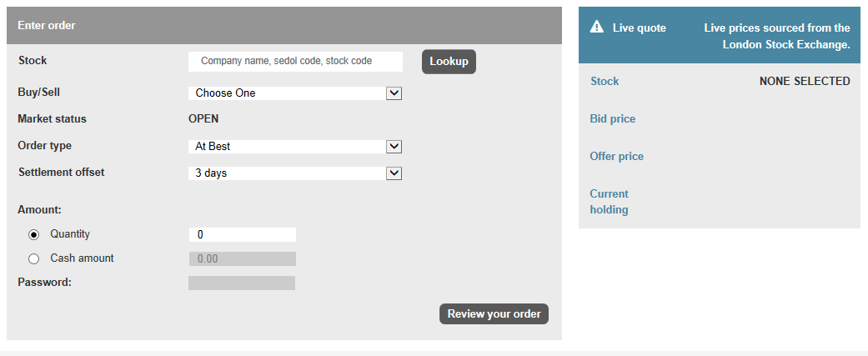Click the Bid price label
Image resolution: width=868 pixels, height=356 pixels.
[x=612, y=119]
